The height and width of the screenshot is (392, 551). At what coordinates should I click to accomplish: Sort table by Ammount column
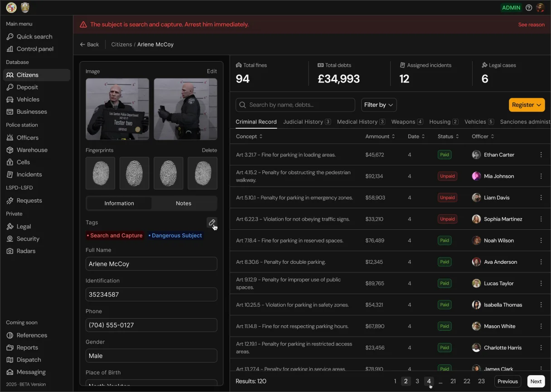click(380, 136)
